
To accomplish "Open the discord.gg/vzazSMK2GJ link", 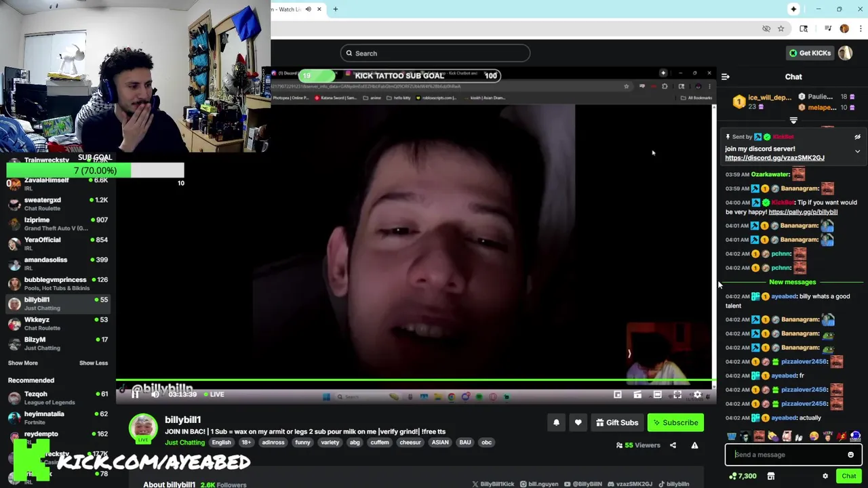I will [x=774, y=158].
